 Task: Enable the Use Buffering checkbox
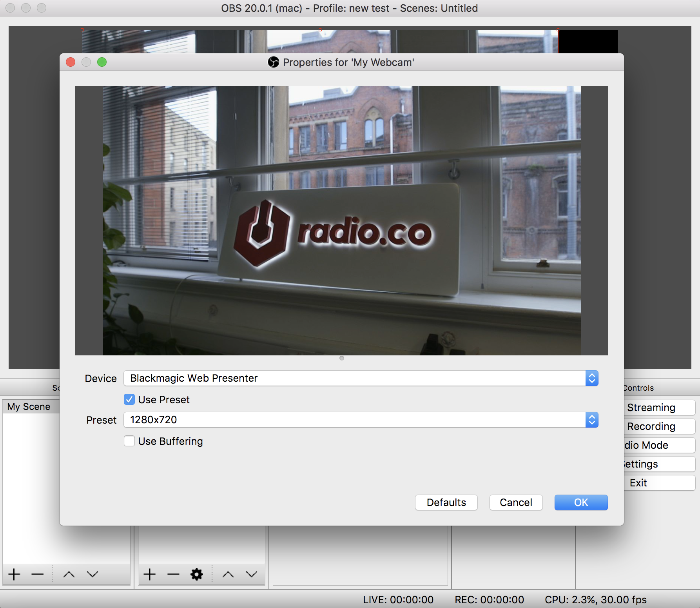coord(129,441)
